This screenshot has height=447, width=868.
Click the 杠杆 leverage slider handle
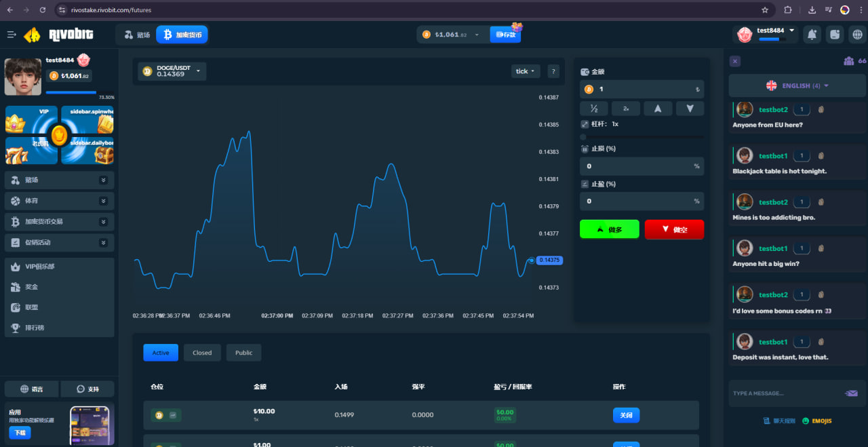[x=583, y=137]
